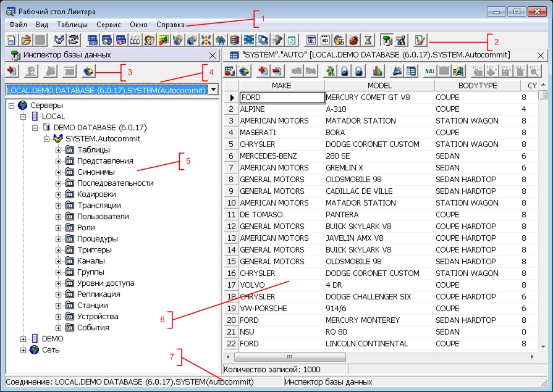Collapse the Серверы root node
553x392 pixels.
(12, 106)
